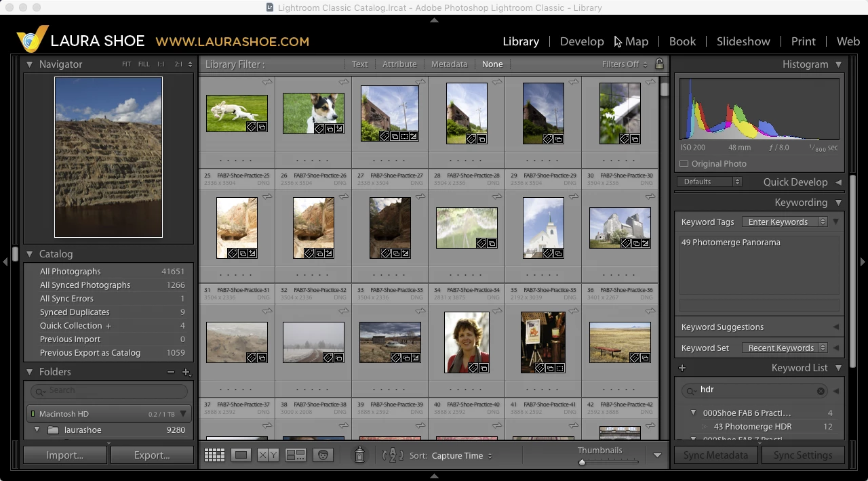Open keyword search options magnifier icon
The image size is (868, 481).
click(691, 391)
